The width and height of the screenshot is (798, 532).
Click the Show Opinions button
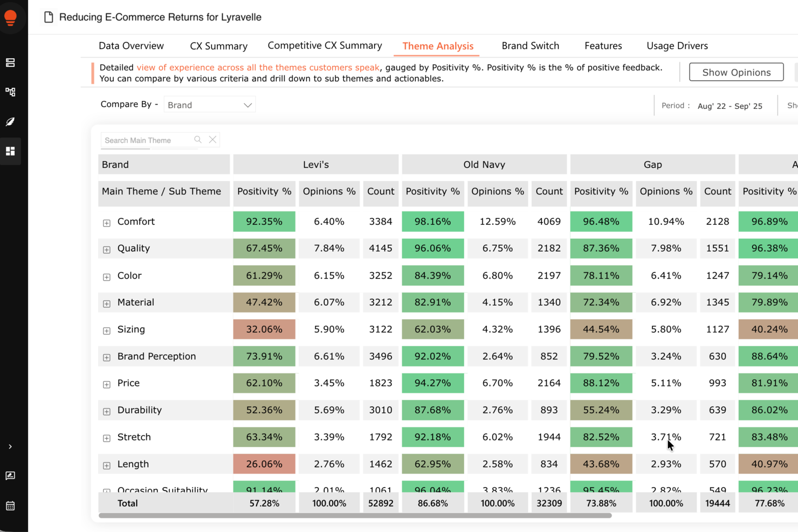[x=736, y=72]
